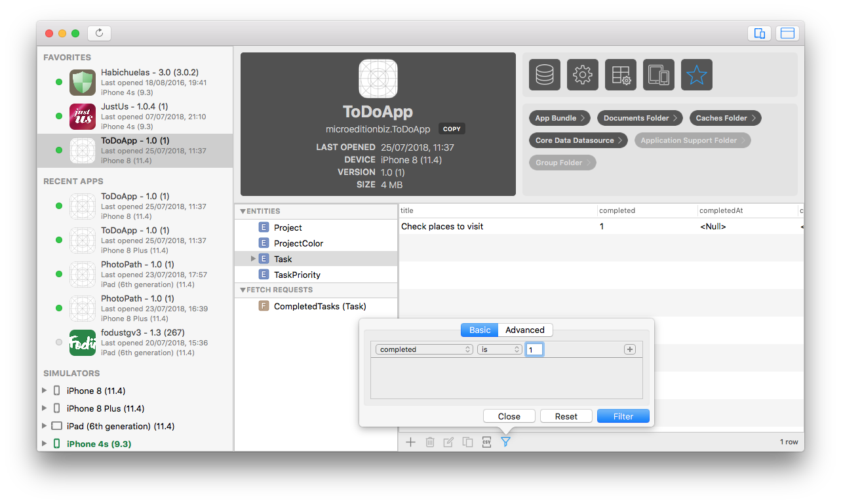Click the trash delete row icon
The height and width of the screenshot is (504, 841).
(x=430, y=442)
